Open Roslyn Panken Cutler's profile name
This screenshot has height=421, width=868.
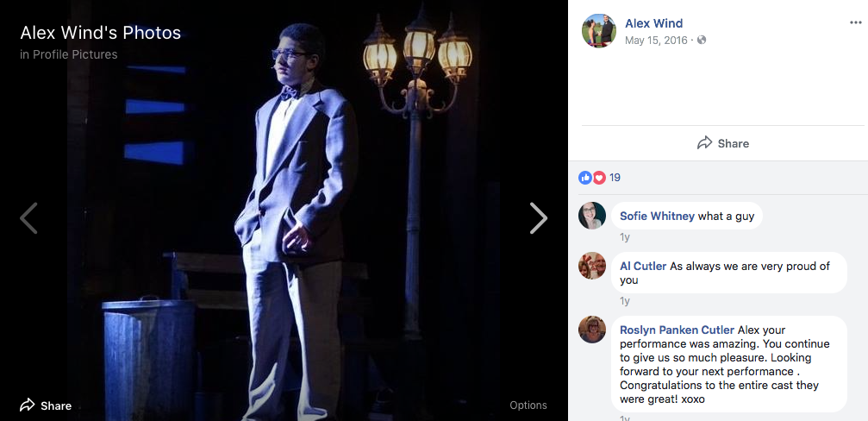point(677,330)
